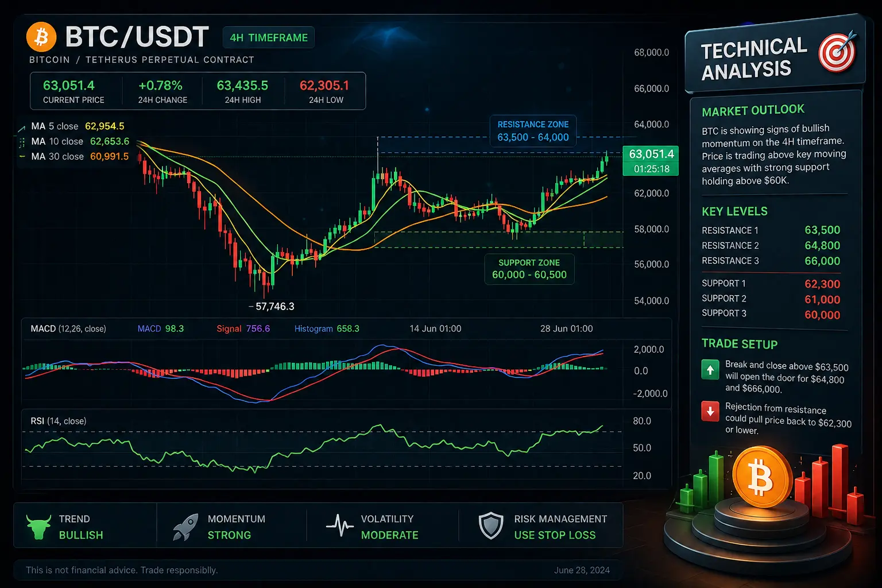Image resolution: width=882 pixels, height=588 pixels.
Task: Click the MA 10 close value 62,653.6
Action: [110, 141]
